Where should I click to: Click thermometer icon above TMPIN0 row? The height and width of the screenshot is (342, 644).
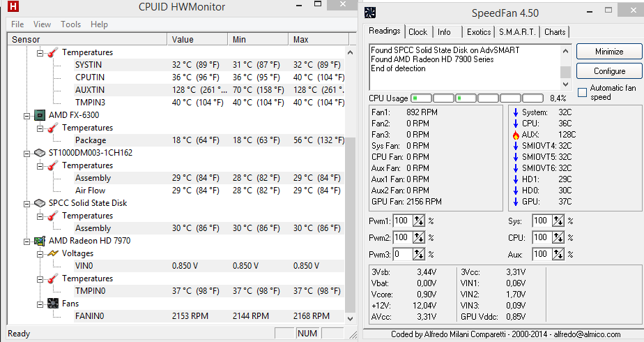point(52,278)
